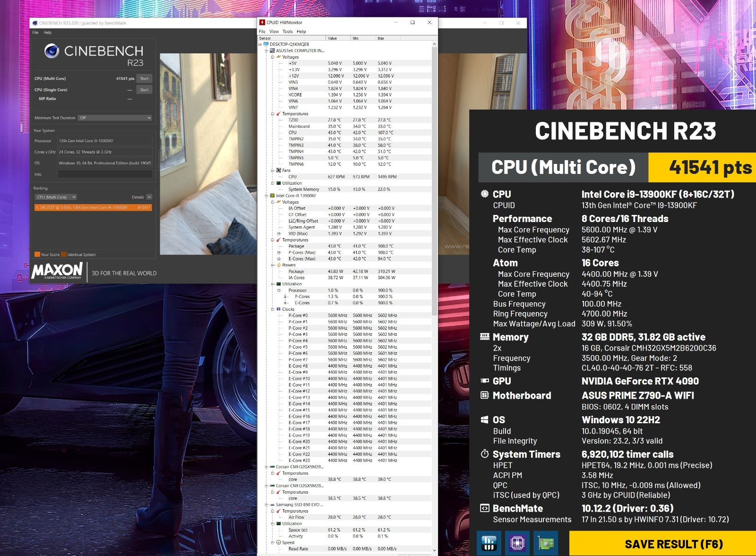Open the View menu in HWMonitor

274,32
